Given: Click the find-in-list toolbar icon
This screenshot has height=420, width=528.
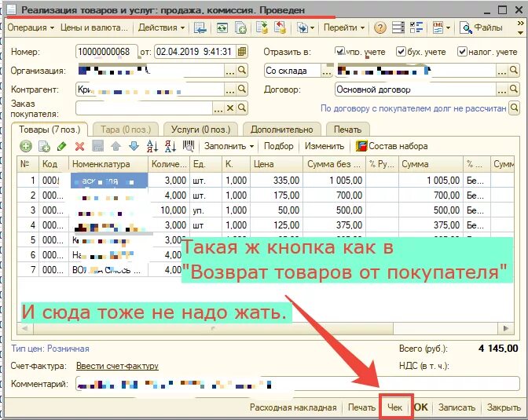Looking at the screenshot, I should click(x=200, y=28).
